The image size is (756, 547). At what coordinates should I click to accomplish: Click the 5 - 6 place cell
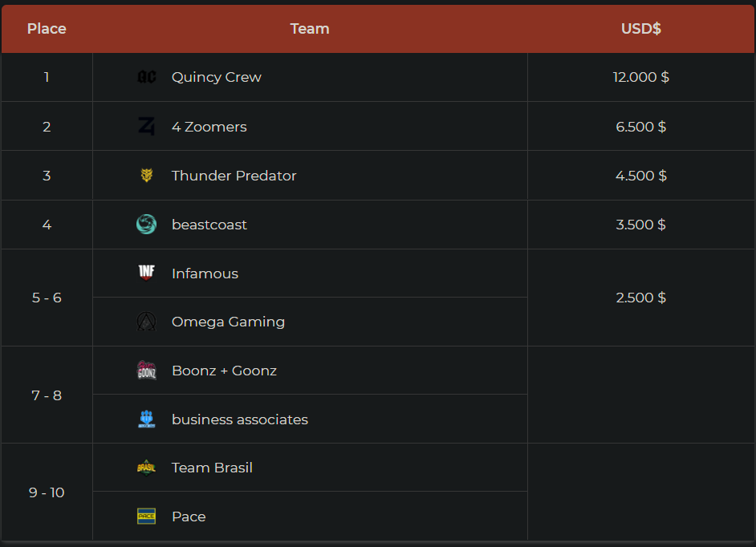click(47, 298)
